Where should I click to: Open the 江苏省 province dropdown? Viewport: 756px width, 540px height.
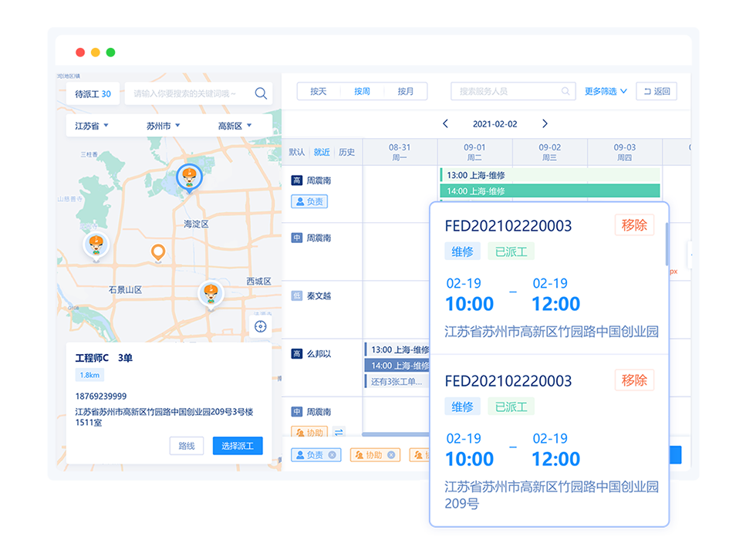(x=91, y=126)
